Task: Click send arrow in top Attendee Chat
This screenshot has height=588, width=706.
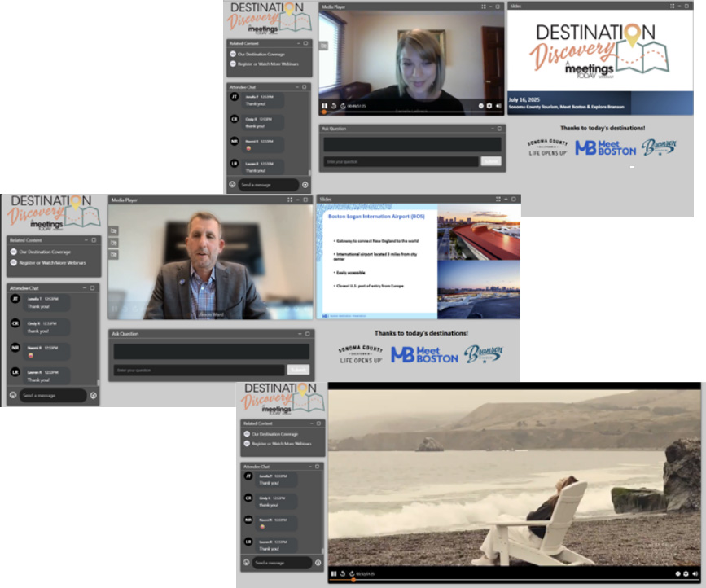Action: pyautogui.click(x=305, y=185)
